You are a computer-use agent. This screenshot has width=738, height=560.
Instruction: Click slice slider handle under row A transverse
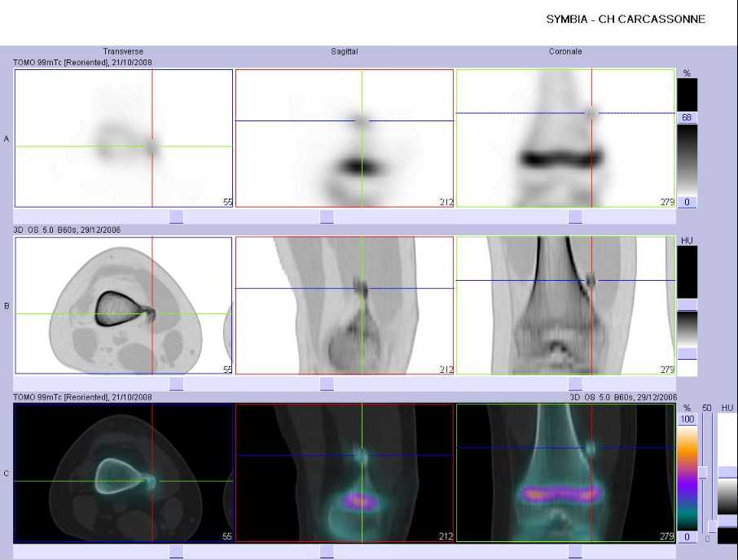(x=176, y=217)
